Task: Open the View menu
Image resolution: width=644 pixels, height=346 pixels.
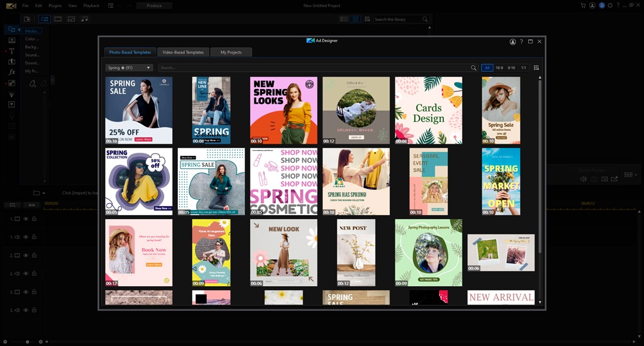Action: click(72, 6)
